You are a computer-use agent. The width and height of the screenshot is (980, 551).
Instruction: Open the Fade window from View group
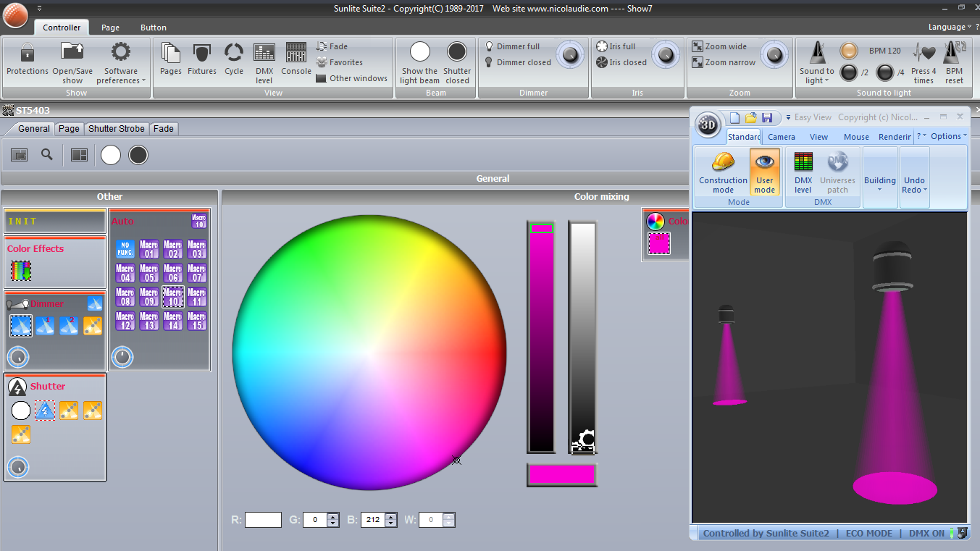[332, 46]
